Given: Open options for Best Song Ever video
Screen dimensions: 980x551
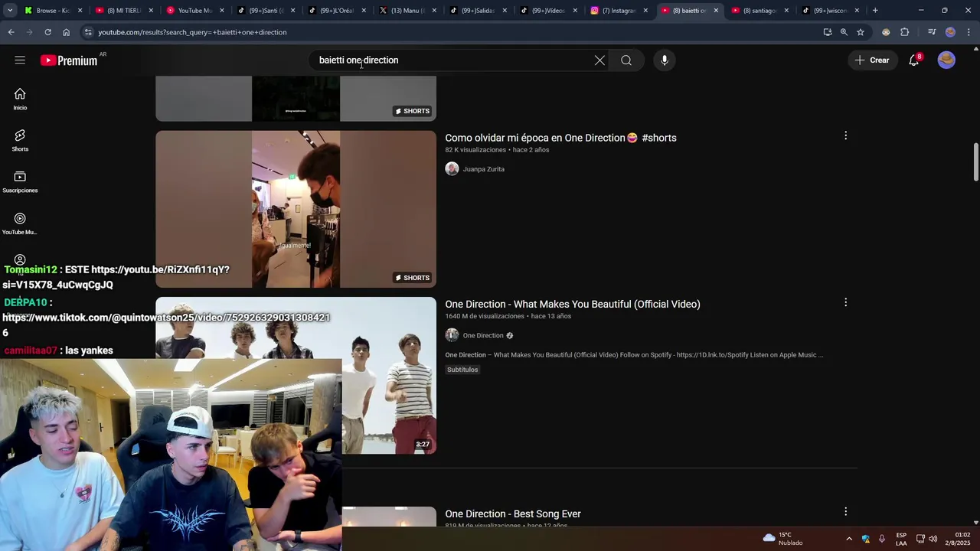Looking at the screenshot, I should pyautogui.click(x=845, y=511).
